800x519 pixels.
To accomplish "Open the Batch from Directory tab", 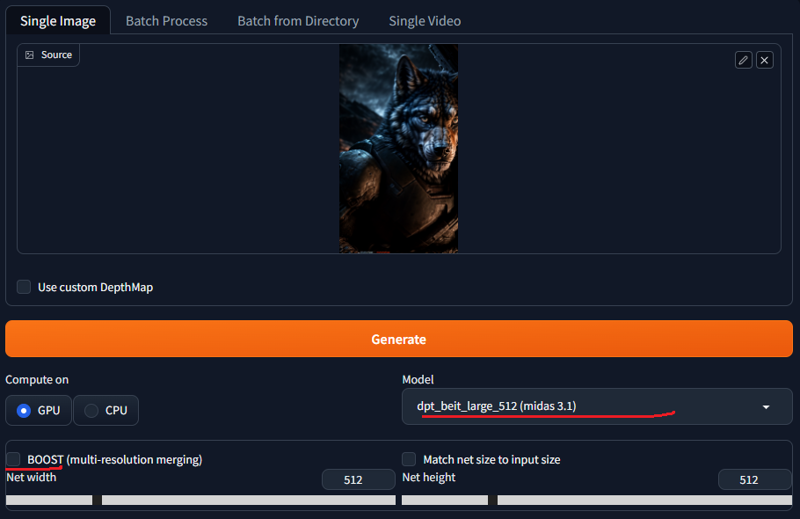I will pos(298,21).
